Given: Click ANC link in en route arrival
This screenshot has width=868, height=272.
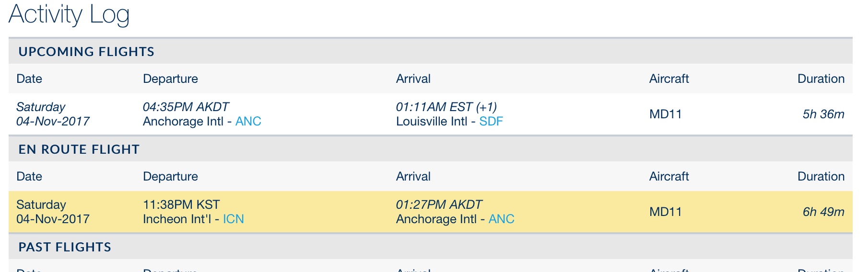Looking at the screenshot, I should (501, 219).
